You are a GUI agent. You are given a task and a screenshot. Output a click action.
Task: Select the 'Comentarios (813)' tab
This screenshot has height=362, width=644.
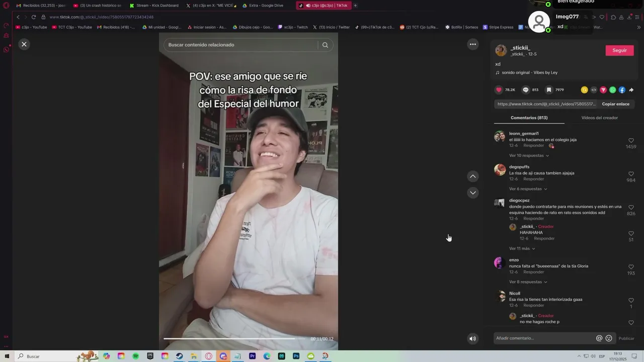click(529, 118)
